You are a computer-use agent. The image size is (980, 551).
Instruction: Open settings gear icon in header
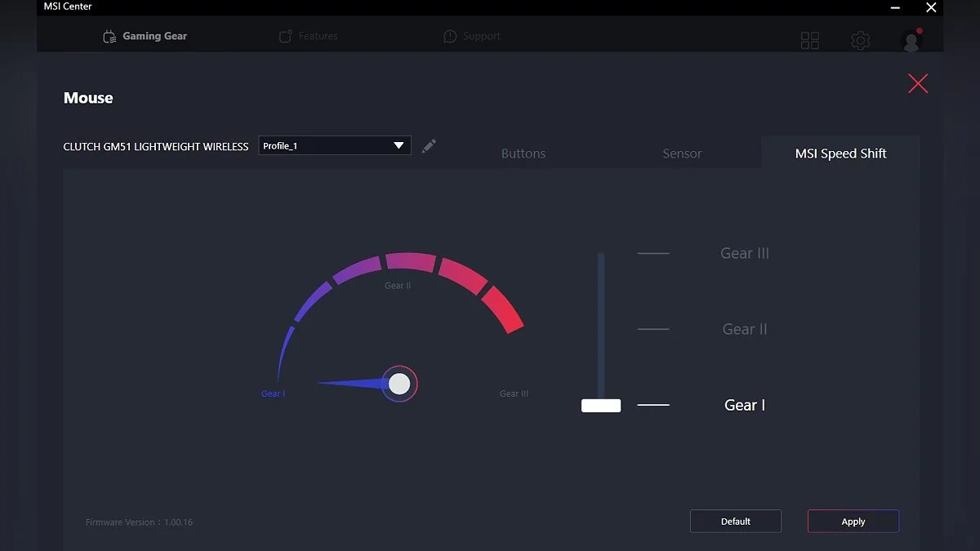coord(860,40)
